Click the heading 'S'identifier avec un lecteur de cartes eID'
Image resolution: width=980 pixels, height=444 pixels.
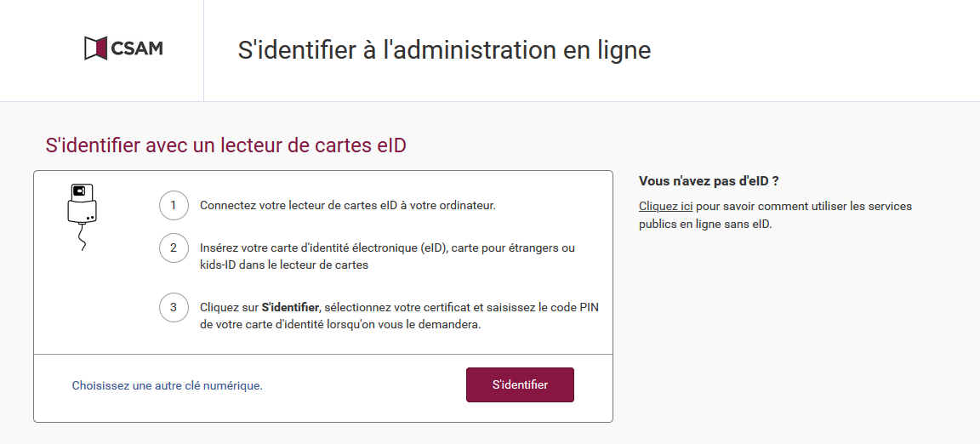pyautogui.click(x=225, y=145)
